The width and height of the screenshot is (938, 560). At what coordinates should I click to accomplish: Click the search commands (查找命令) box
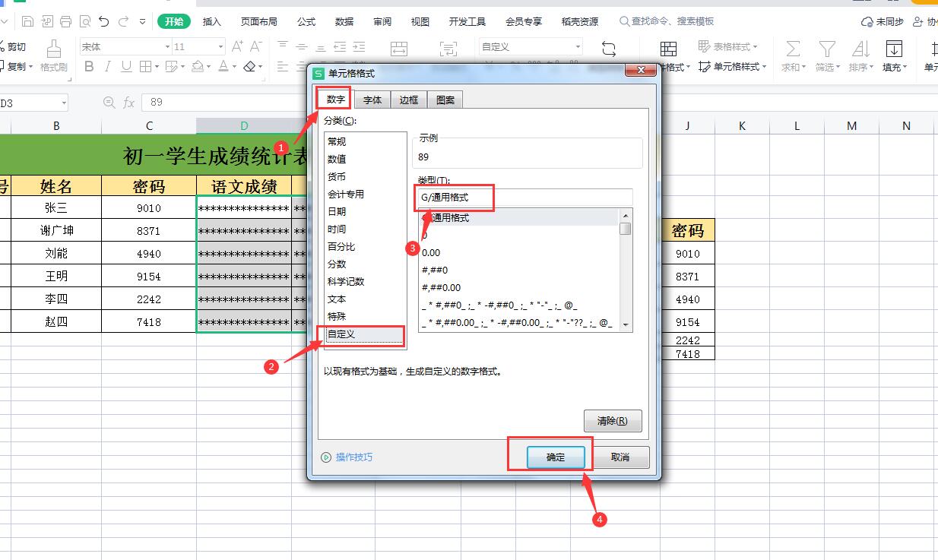click(x=667, y=21)
